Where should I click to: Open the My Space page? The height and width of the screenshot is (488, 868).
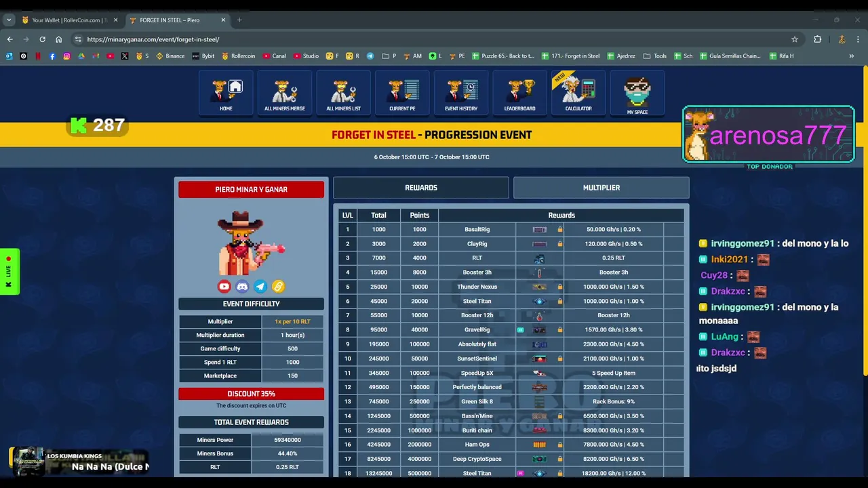coord(637,93)
